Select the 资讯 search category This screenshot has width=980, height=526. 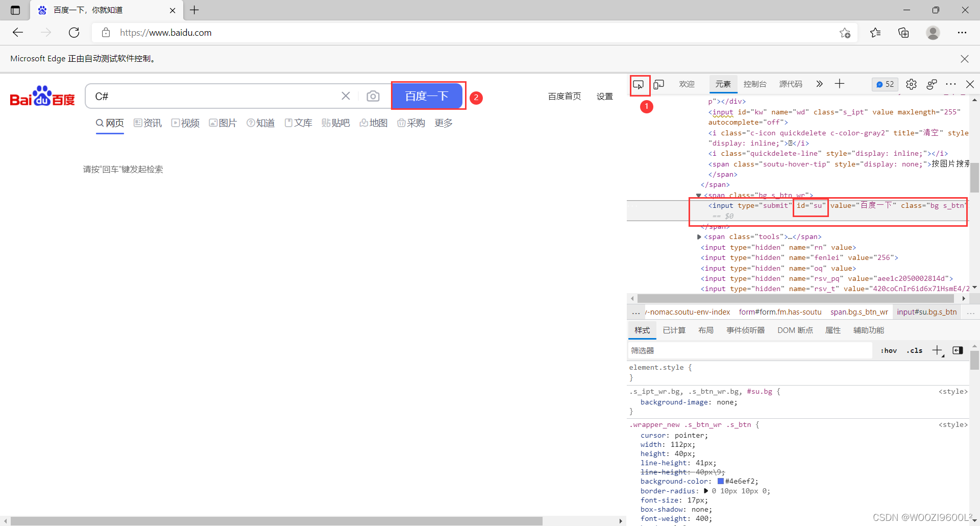(148, 123)
